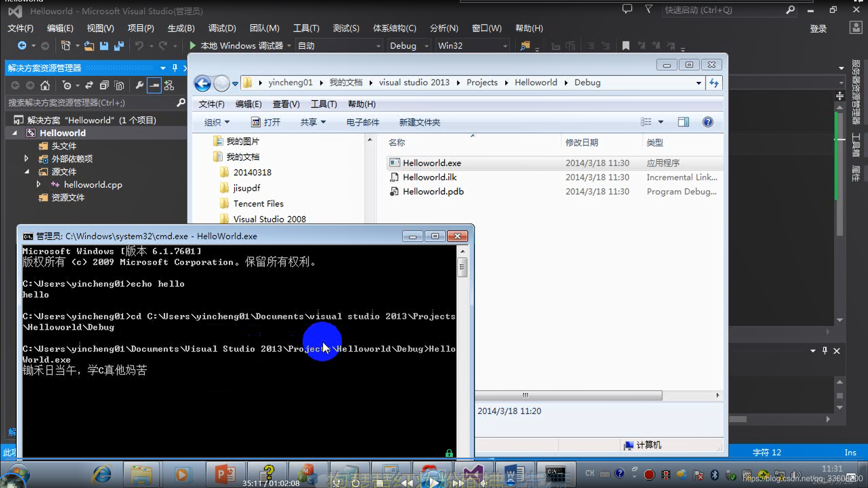Switch to the cmd taskbar icon
This screenshot has height=488, width=868.
tap(556, 475)
